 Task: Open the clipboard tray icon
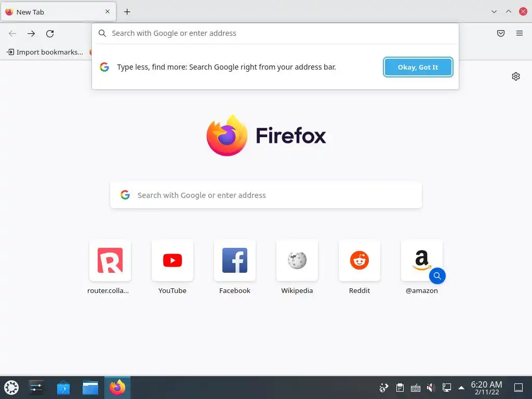400,388
